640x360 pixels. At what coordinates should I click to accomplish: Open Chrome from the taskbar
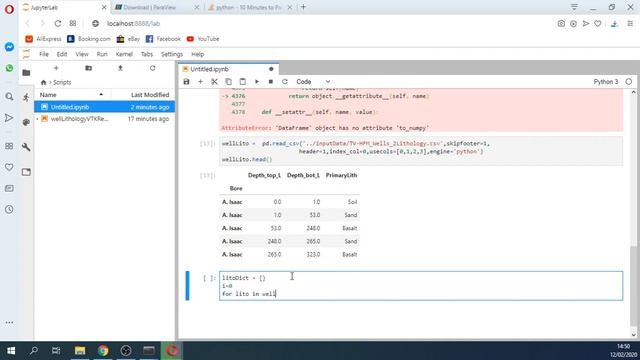[x=103, y=351]
